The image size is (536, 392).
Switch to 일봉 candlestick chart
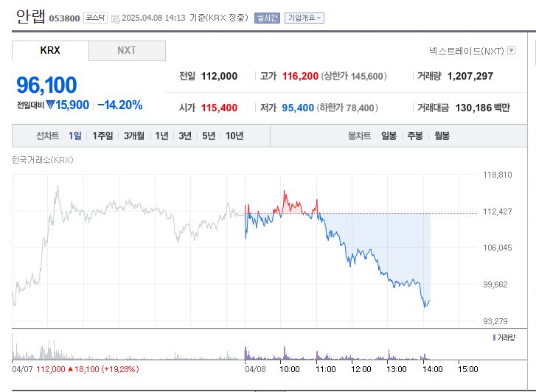click(389, 136)
